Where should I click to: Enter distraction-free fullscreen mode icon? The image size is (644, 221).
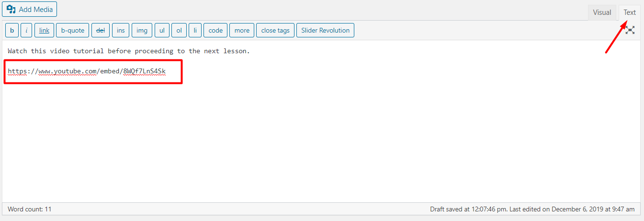click(630, 30)
